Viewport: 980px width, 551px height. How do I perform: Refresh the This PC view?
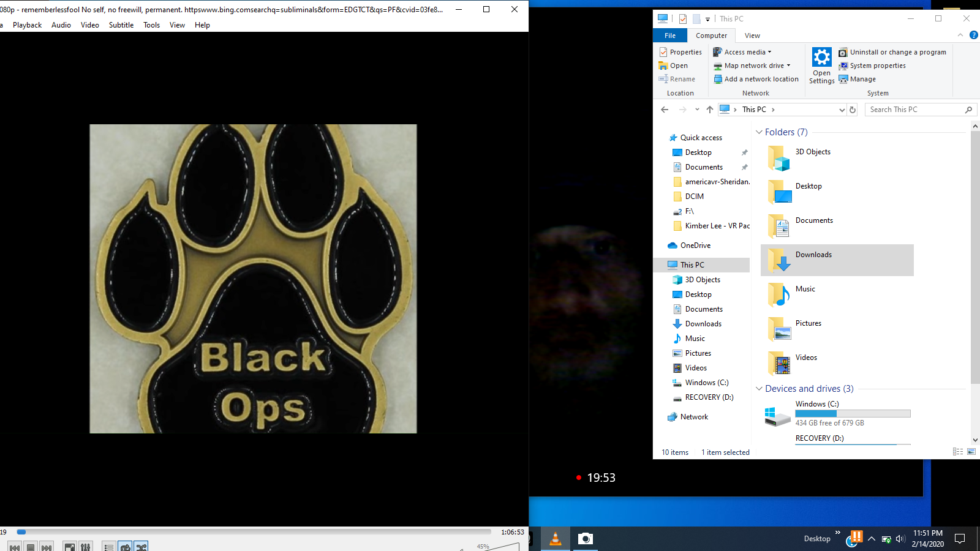tap(853, 110)
